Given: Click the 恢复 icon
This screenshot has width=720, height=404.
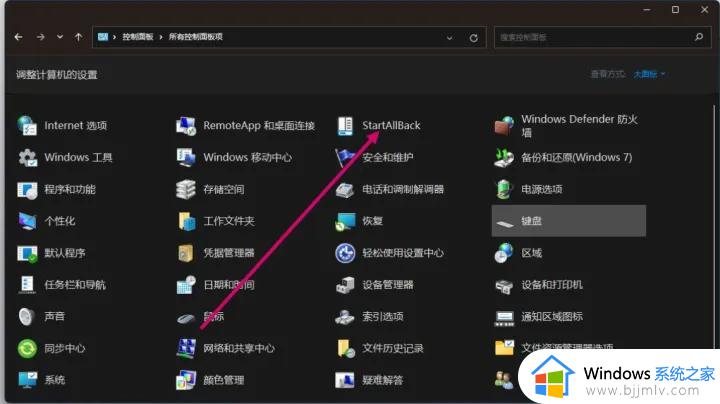Looking at the screenshot, I should 345,221.
